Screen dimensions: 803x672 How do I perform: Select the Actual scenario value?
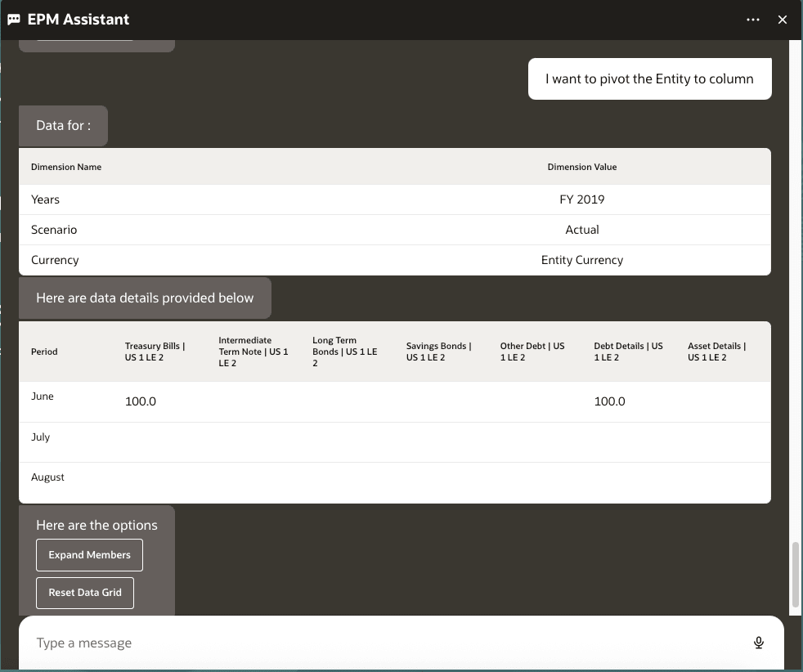(x=581, y=230)
